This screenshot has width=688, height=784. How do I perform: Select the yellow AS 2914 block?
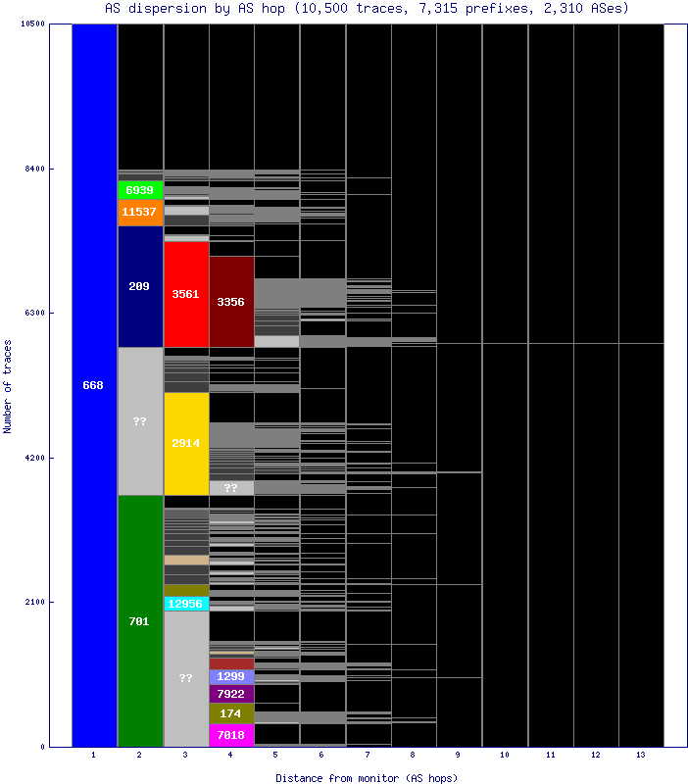pos(185,443)
